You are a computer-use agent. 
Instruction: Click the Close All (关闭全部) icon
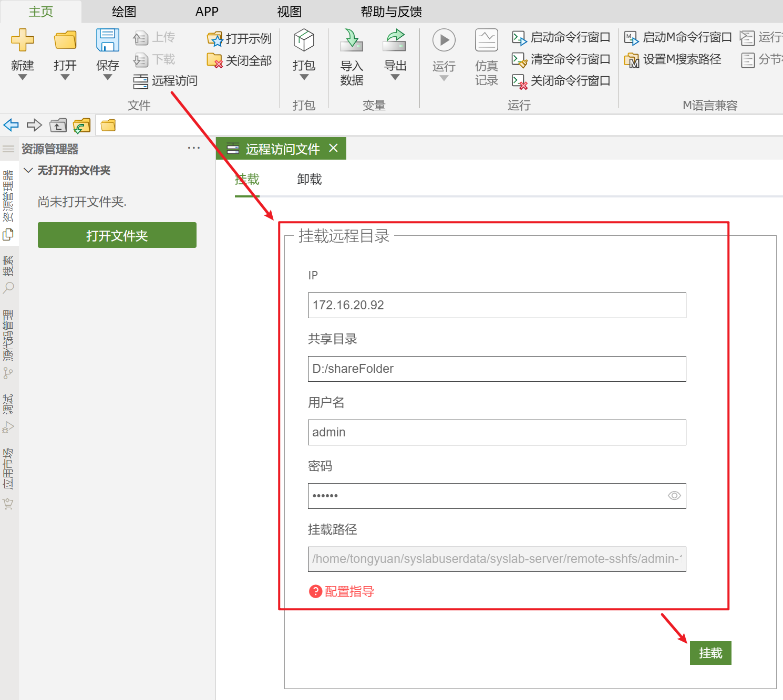[215, 60]
